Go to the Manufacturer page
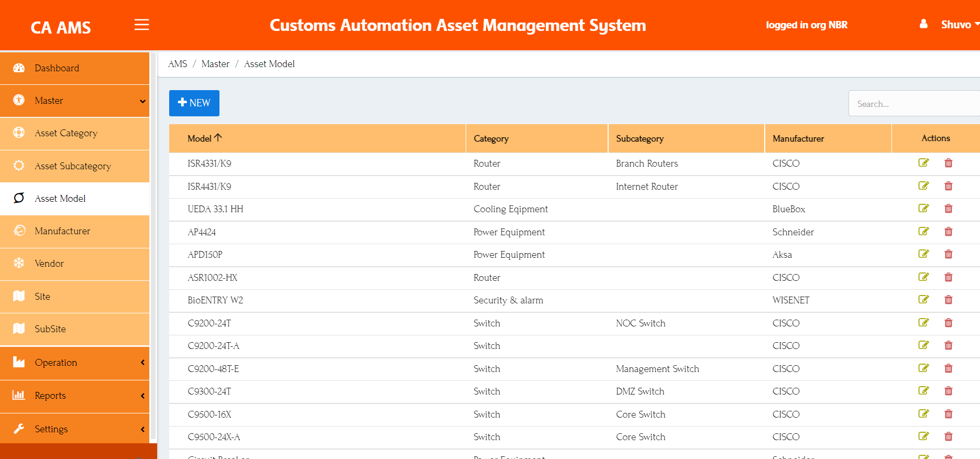Screen dimensions: 980x459 point(74,231)
